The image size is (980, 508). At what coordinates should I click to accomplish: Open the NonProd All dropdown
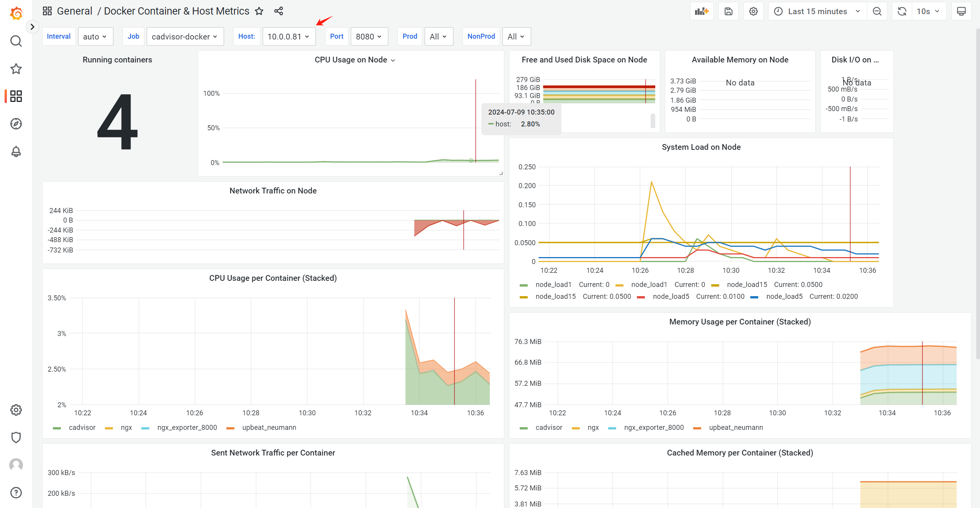(516, 36)
